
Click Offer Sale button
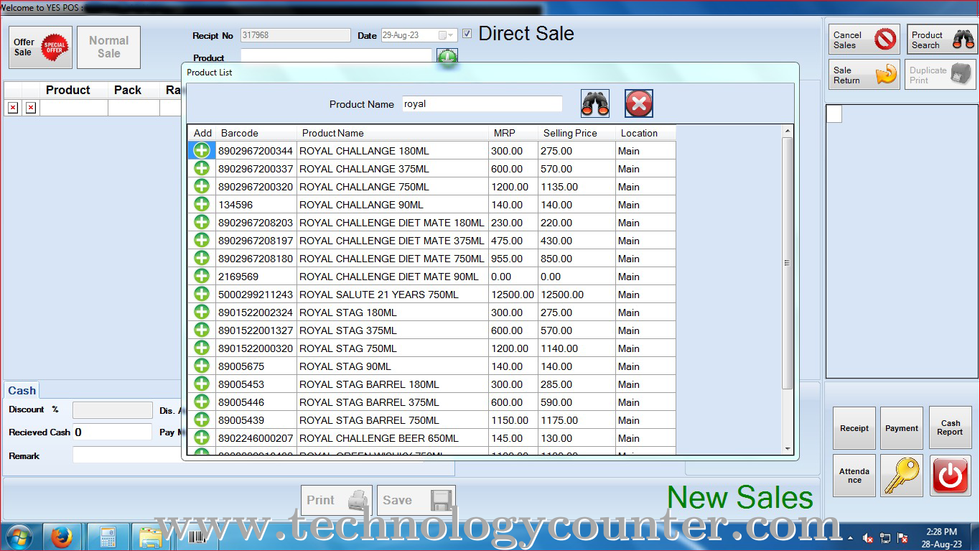(x=40, y=47)
